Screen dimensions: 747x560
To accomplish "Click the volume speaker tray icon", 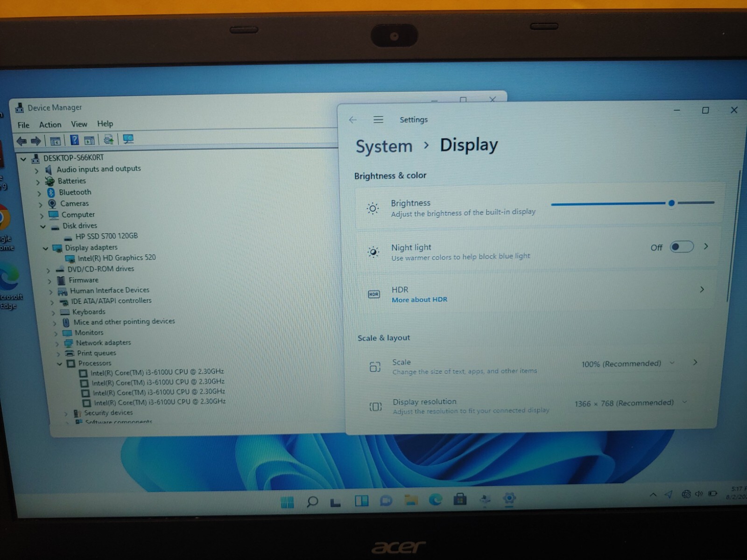I will (698, 494).
